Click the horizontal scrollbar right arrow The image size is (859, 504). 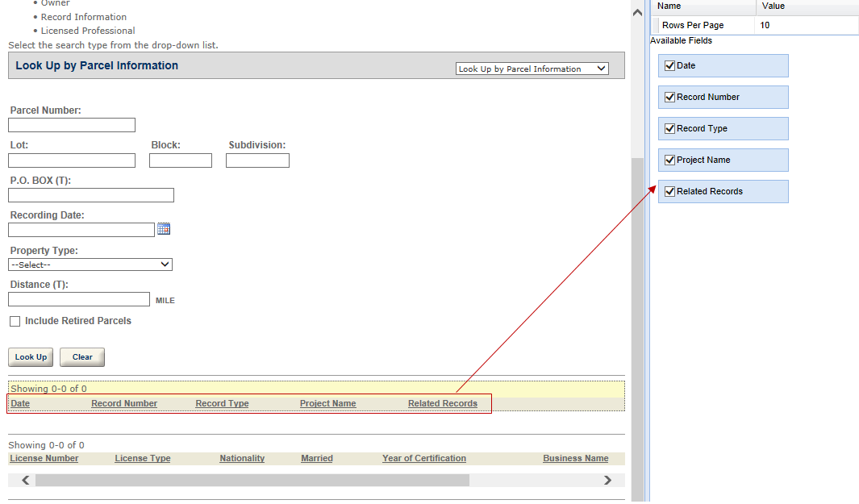point(607,481)
